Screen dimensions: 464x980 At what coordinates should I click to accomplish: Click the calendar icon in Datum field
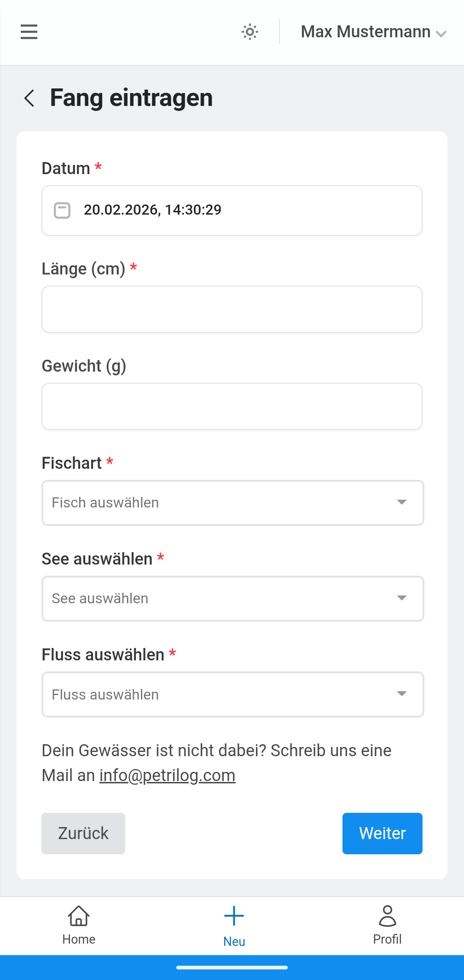point(62,210)
